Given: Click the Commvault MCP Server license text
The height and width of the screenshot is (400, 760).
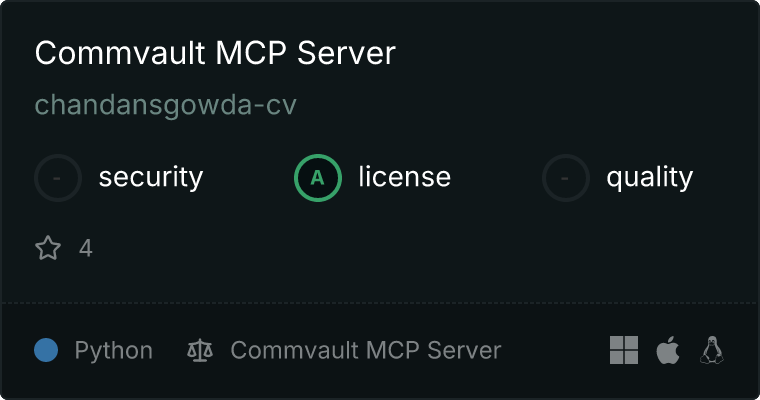Looking at the screenshot, I should pos(365,350).
